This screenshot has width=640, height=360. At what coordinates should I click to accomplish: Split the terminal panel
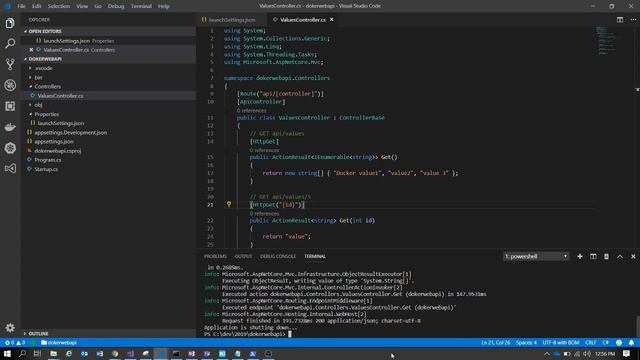[593, 256]
